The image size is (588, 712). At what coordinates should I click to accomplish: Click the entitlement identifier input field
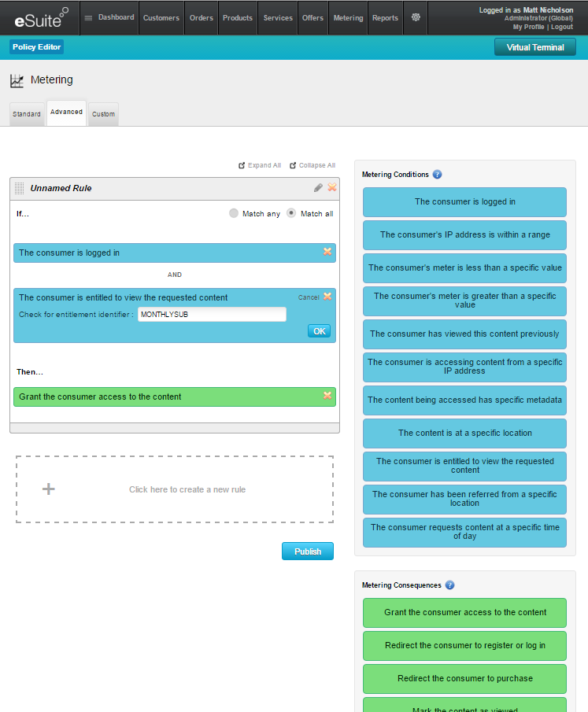tap(211, 315)
